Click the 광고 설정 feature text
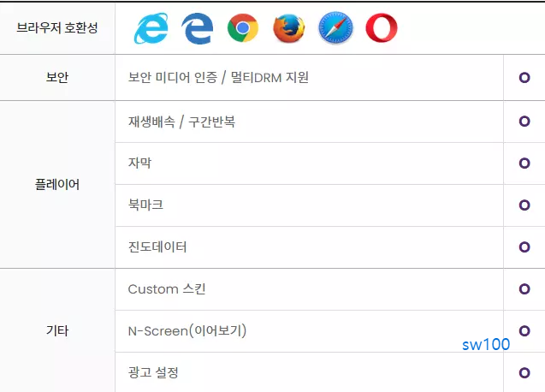Screen dimensions: 545x392 pyautogui.click(x=153, y=372)
